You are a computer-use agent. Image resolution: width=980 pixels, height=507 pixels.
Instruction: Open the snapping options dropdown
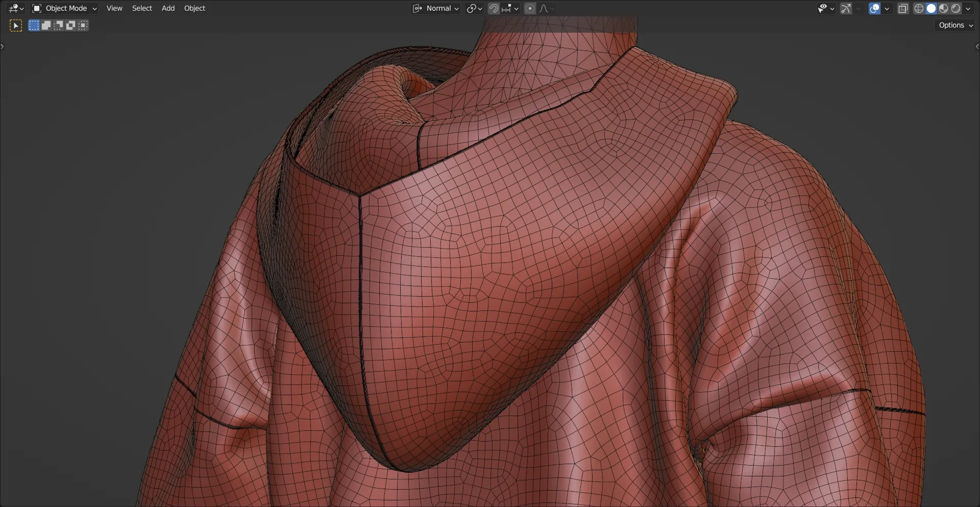click(x=510, y=8)
